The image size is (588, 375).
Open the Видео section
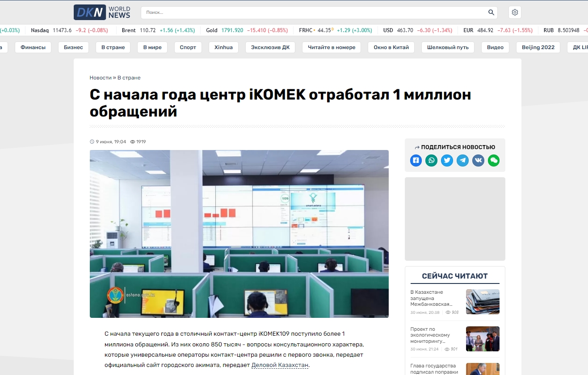click(495, 47)
